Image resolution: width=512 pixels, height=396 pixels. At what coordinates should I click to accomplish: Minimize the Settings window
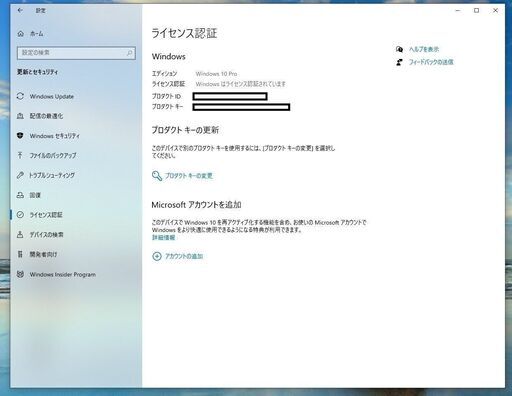pos(458,11)
